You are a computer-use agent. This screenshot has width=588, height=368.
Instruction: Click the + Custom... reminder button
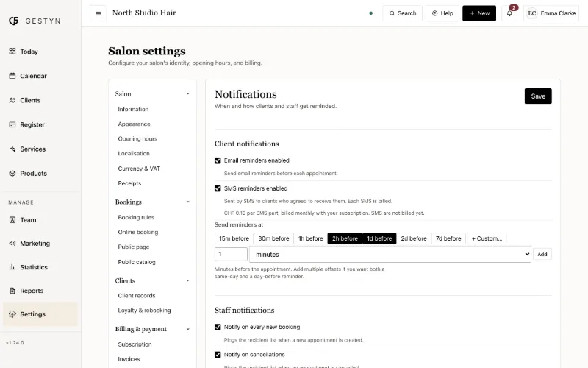[487, 238]
